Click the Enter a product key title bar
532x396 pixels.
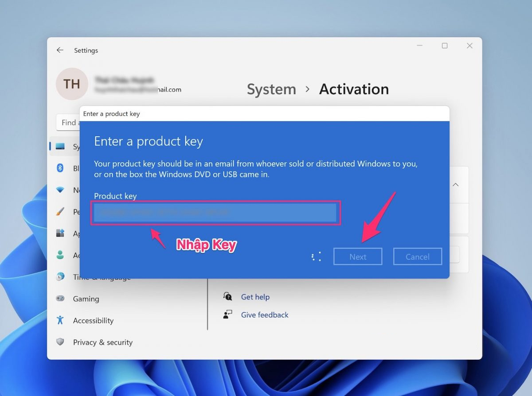tap(265, 114)
